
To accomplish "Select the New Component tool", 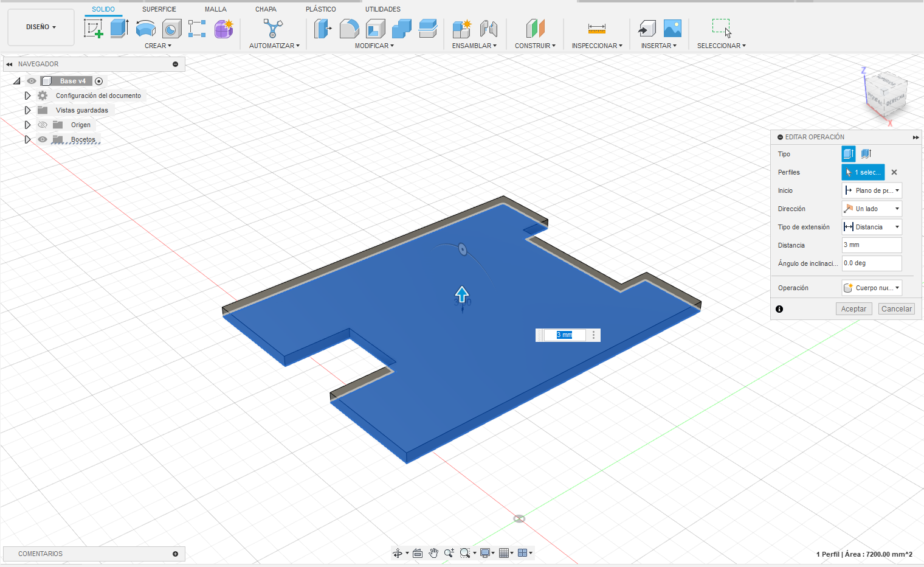I will tap(462, 28).
